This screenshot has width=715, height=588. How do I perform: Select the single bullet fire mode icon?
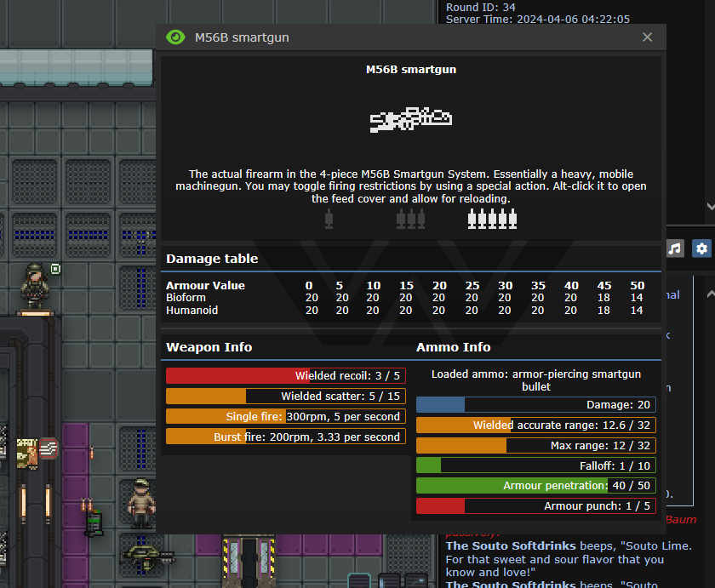[329, 220]
